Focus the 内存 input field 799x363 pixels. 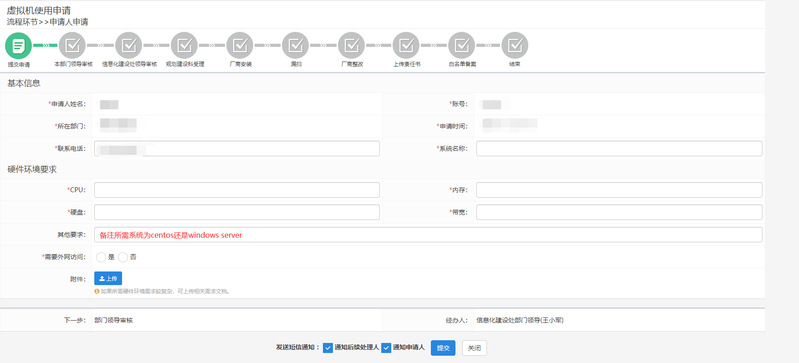click(619, 190)
